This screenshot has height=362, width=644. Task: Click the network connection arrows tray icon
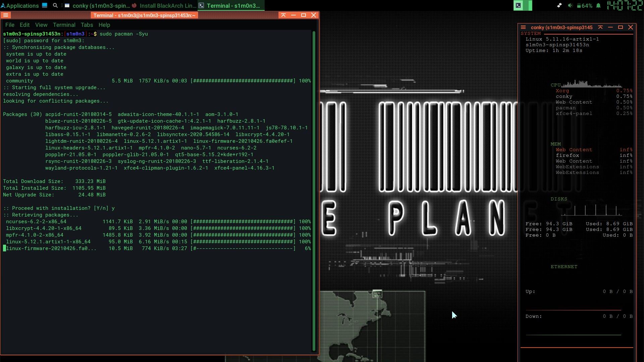click(559, 6)
